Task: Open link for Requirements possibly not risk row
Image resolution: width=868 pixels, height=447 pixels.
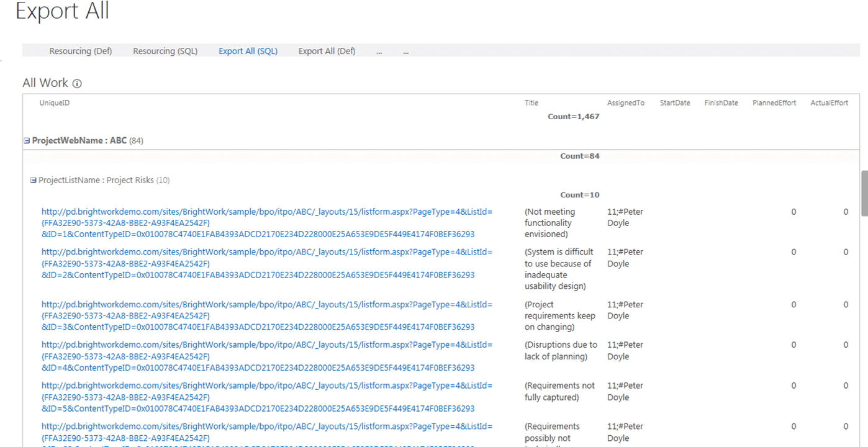Action: point(267,434)
